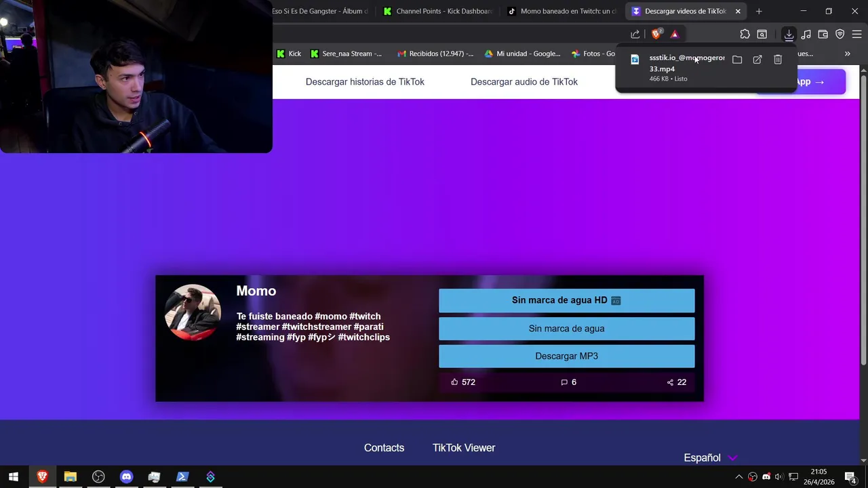This screenshot has width=868, height=488.
Task: Expand hidden bookmarks with double chevron
Action: point(847,54)
